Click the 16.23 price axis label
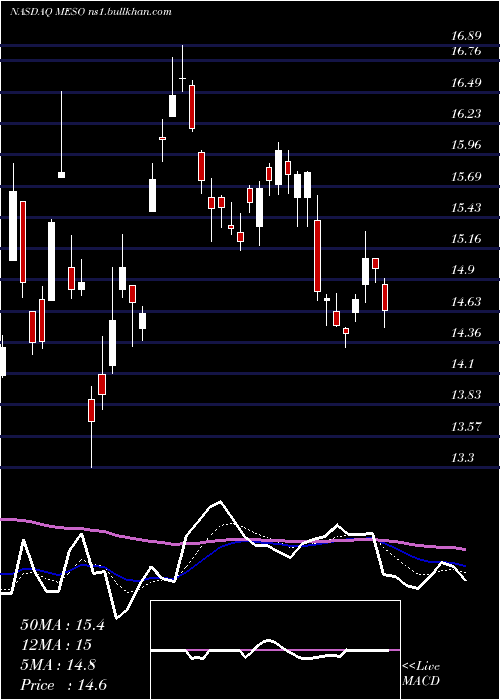 pyautogui.click(x=466, y=114)
